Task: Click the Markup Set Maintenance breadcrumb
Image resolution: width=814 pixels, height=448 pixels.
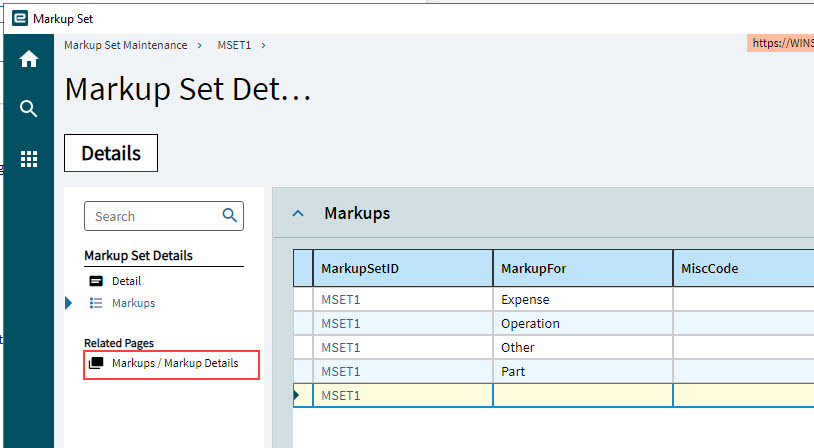Action: (x=126, y=45)
